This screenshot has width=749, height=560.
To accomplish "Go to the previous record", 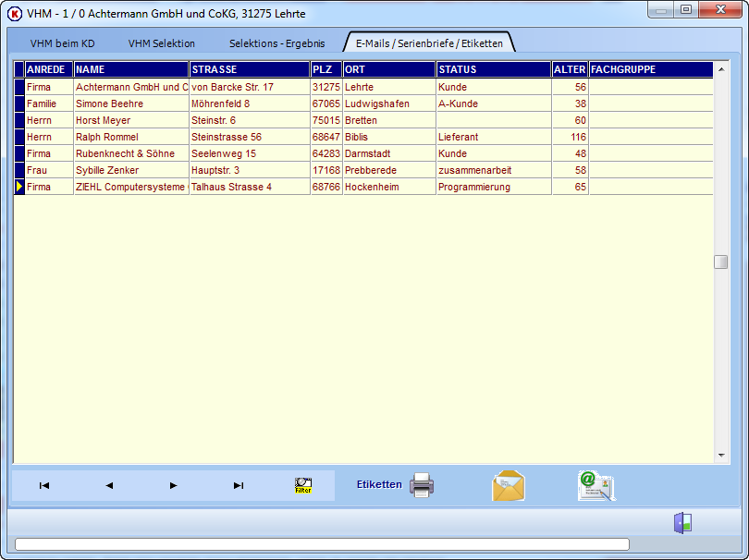I will coord(109,485).
